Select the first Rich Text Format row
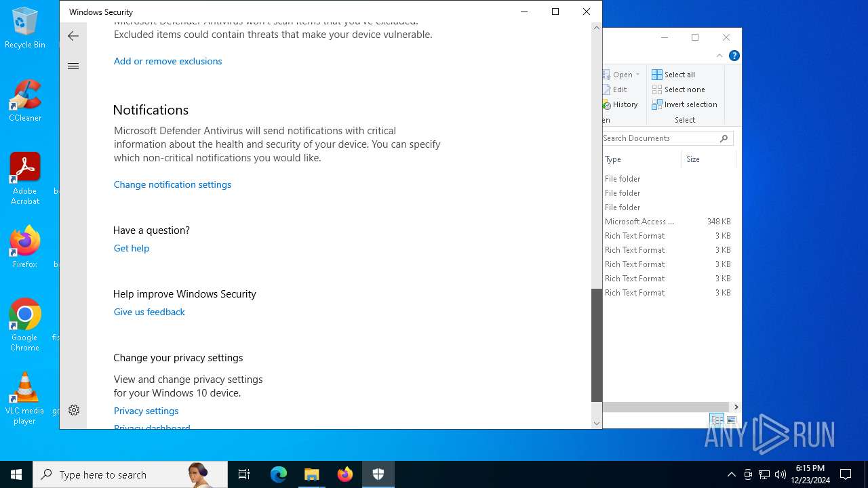Image resolution: width=868 pixels, height=488 pixels. [x=669, y=236]
